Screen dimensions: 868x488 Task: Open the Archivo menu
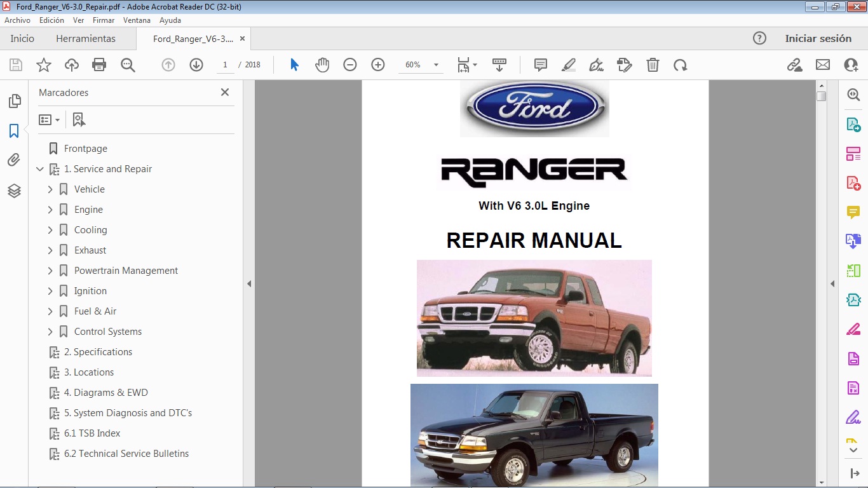17,20
